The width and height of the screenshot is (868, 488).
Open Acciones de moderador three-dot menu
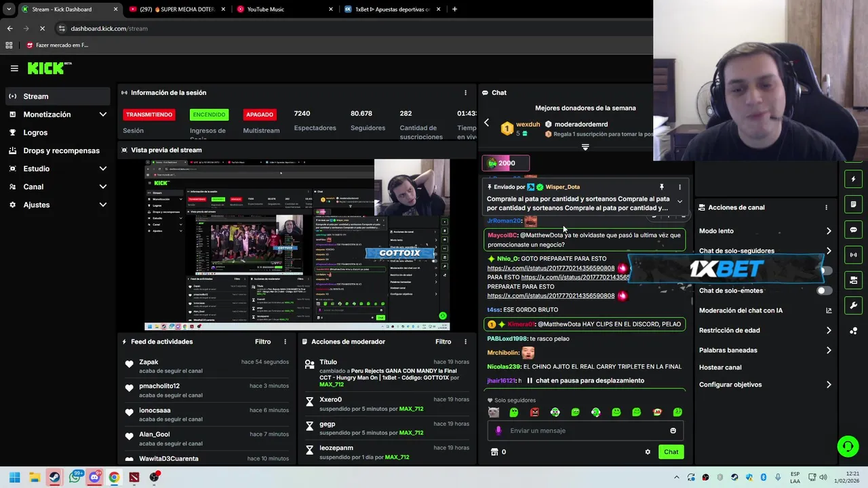465,342
